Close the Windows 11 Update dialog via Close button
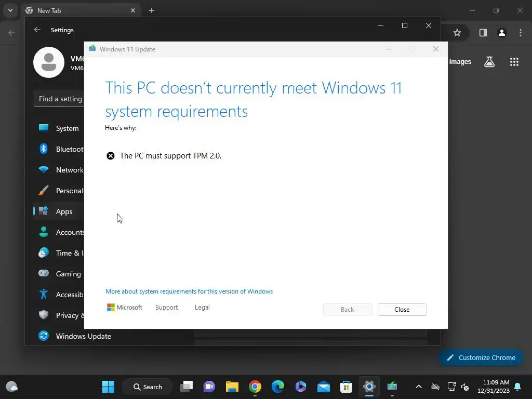This screenshot has height=399, width=532. click(x=402, y=310)
